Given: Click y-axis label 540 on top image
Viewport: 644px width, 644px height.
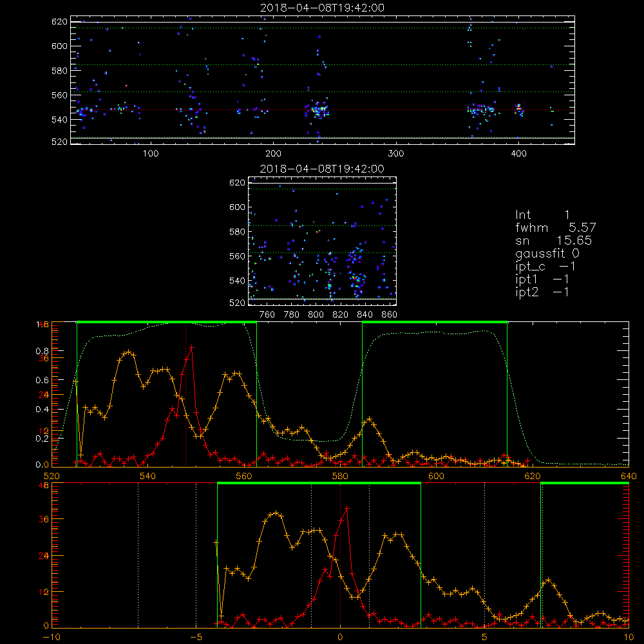Looking at the screenshot, I should [x=59, y=120].
